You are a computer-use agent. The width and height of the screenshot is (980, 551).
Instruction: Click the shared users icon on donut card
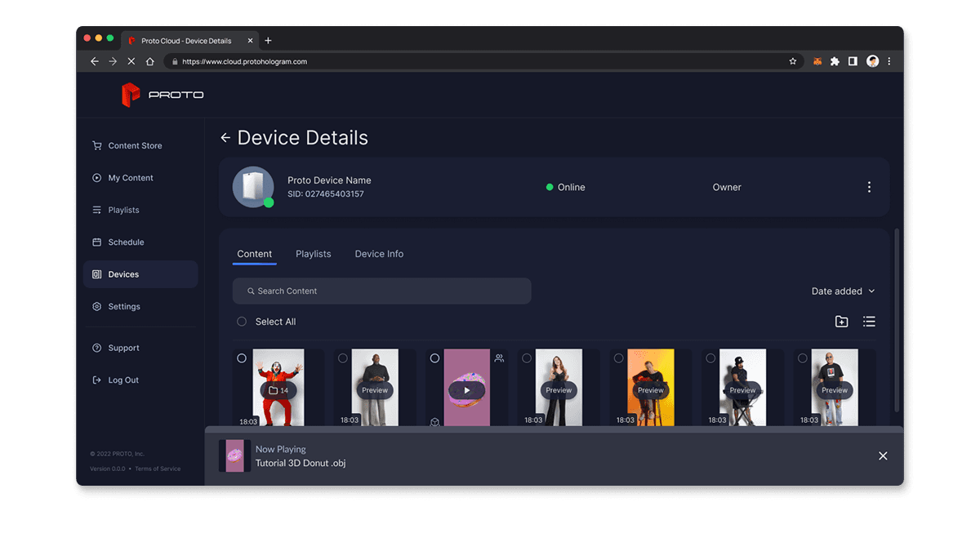pyautogui.click(x=499, y=358)
